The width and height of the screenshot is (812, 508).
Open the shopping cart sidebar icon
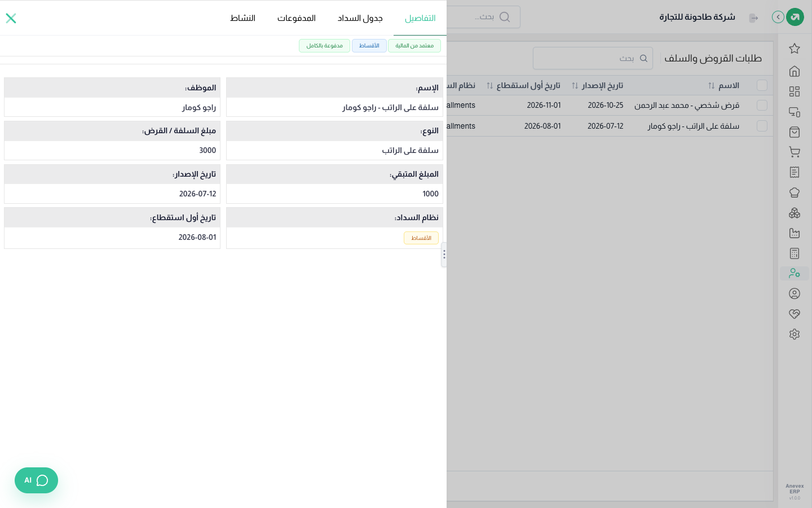[x=795, y=152]
